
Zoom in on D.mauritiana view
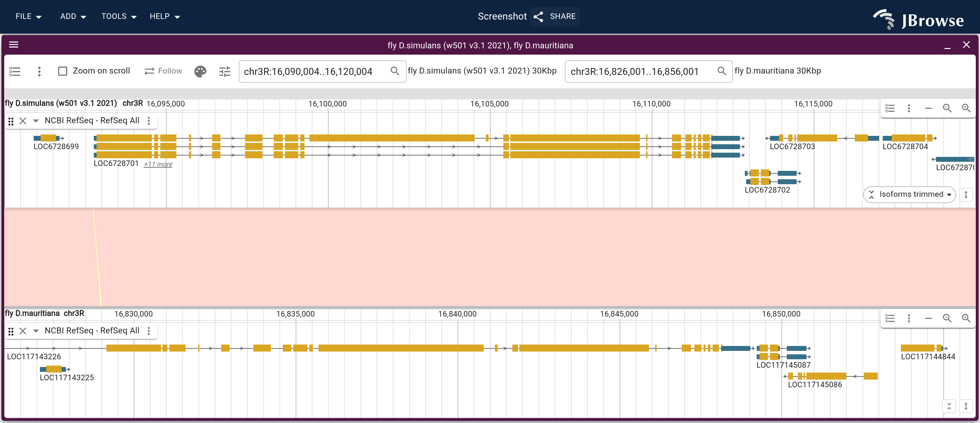966,318
